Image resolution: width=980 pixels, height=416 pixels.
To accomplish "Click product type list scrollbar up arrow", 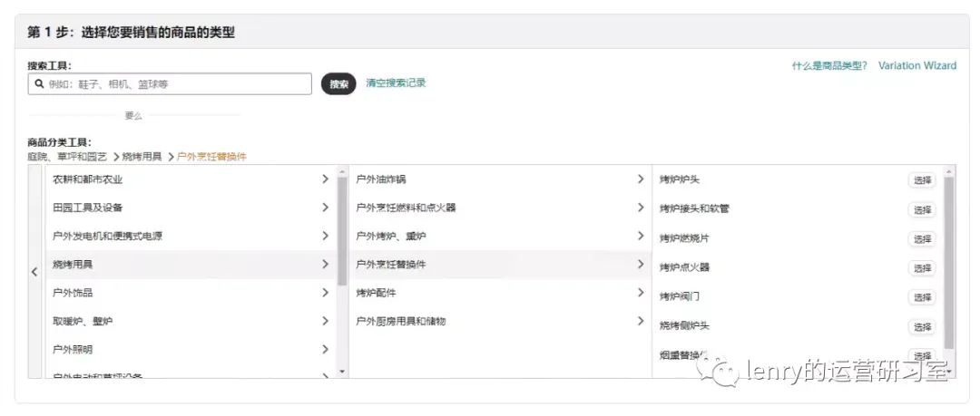I will (x=949, y=170).
